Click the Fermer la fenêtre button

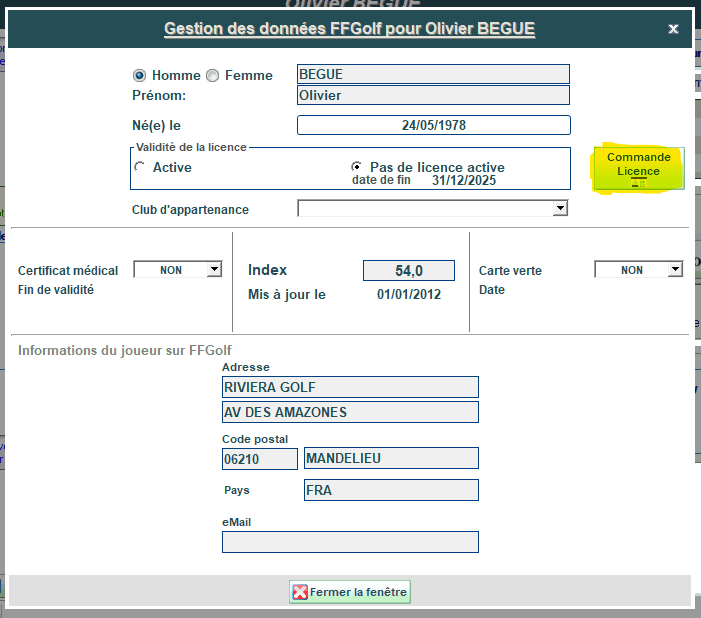(350, 592)
